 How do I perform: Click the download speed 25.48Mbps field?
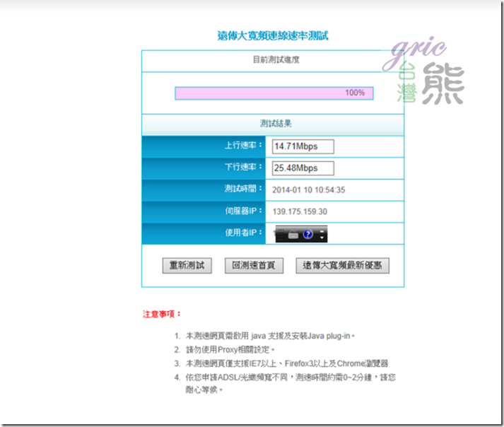[x=303, y=168]
